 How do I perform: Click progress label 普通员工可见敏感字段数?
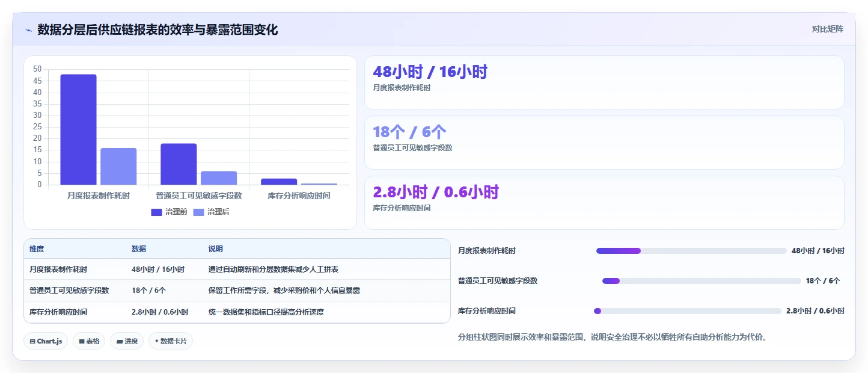pos(498,281)
